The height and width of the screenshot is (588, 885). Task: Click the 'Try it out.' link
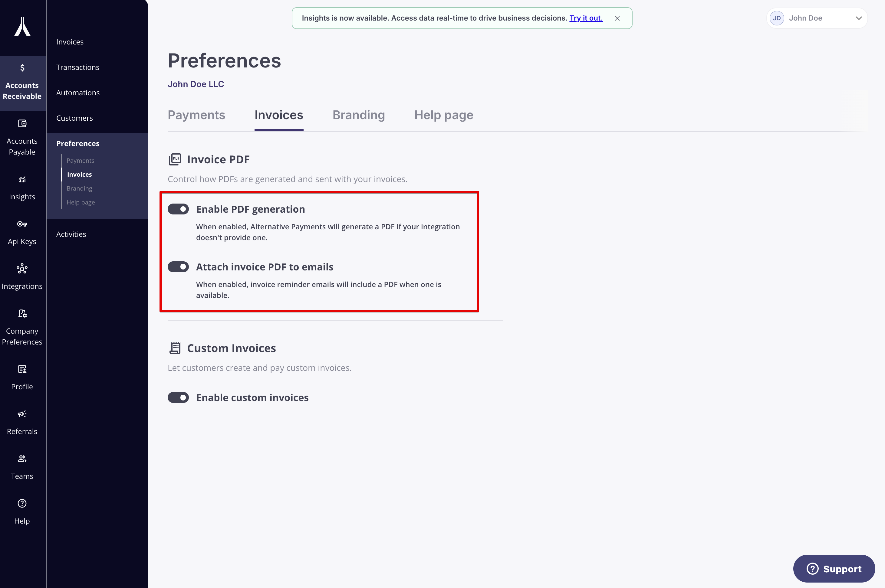tap(586, 18)
